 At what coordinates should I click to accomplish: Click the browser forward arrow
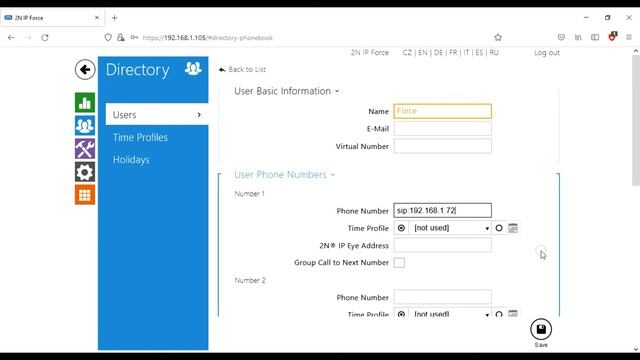(x=28, y=38)
